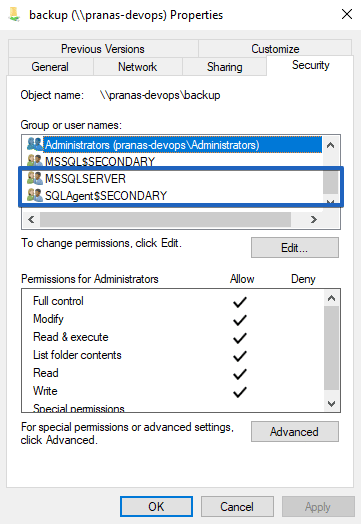Click the folder icon in title bar

tap(14, 15)
